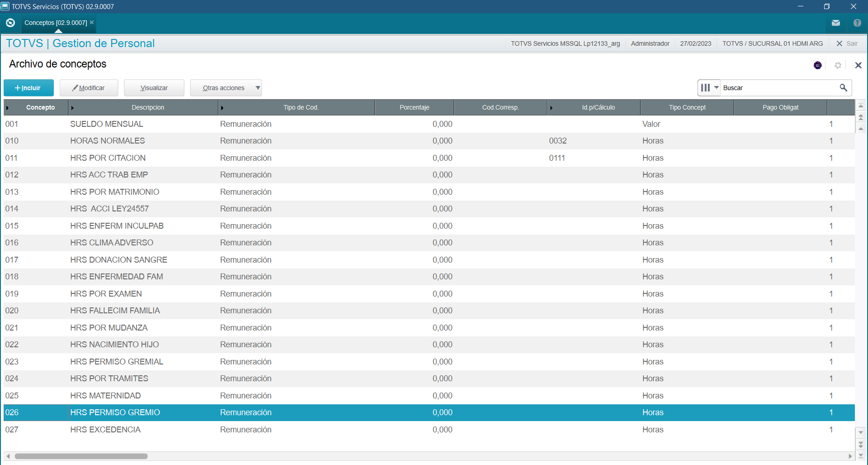The image size is (868, 465).
Task: Click the horizontal scrollbar thumb
Action: 81,456
